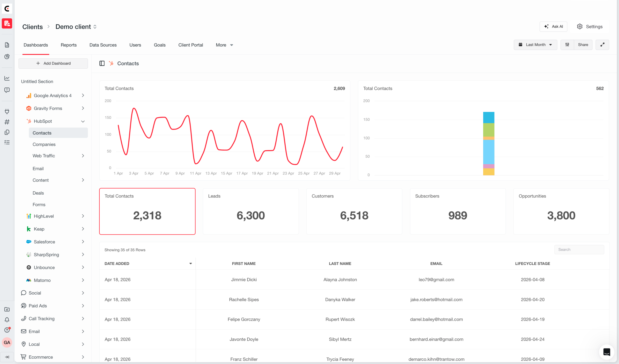Select the Leads metric card

tap(251, 211)
